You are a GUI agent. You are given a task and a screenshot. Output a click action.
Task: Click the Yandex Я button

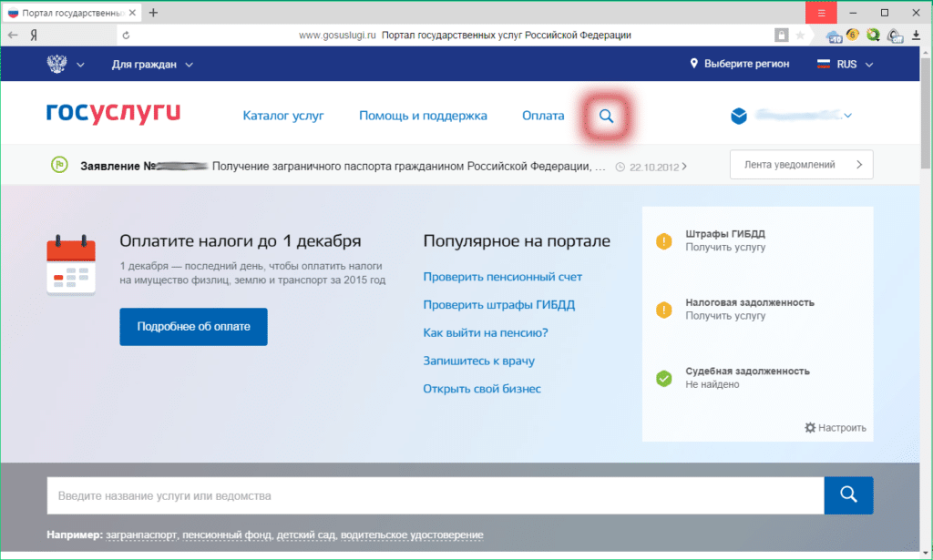coord(34,36)
